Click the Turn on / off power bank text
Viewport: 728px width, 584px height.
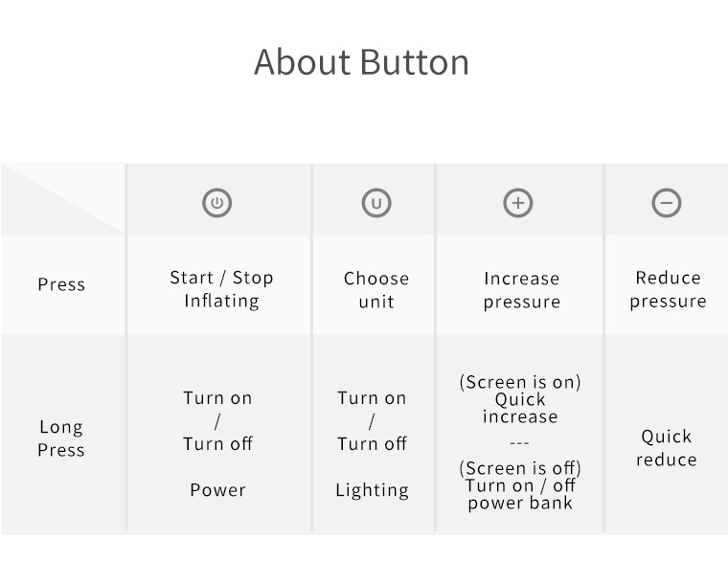pyautogui.click(x=520, y=494)
